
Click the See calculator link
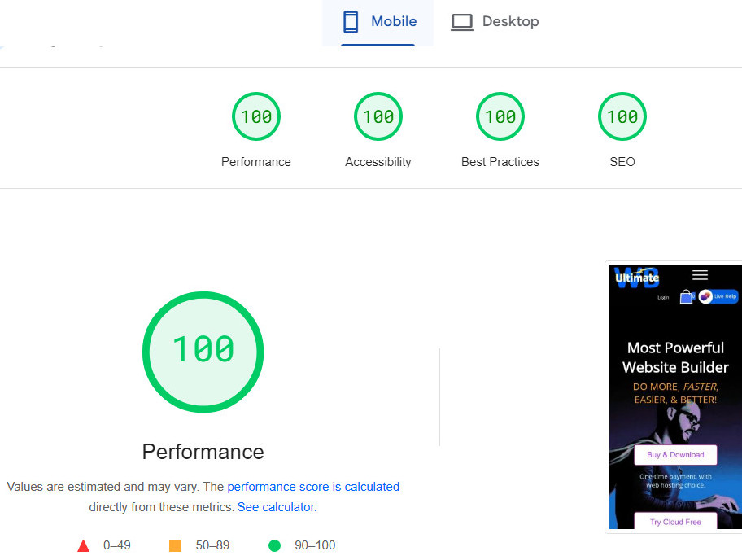pos(276,506)
